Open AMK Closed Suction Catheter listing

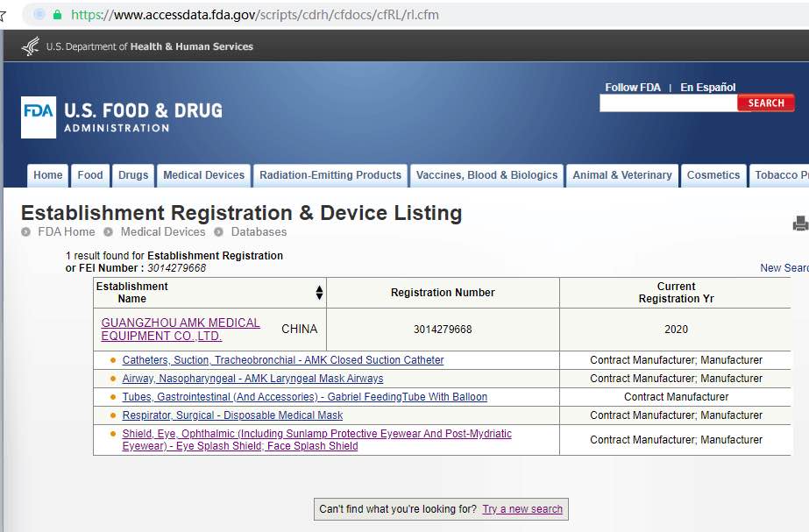[283, 360]
